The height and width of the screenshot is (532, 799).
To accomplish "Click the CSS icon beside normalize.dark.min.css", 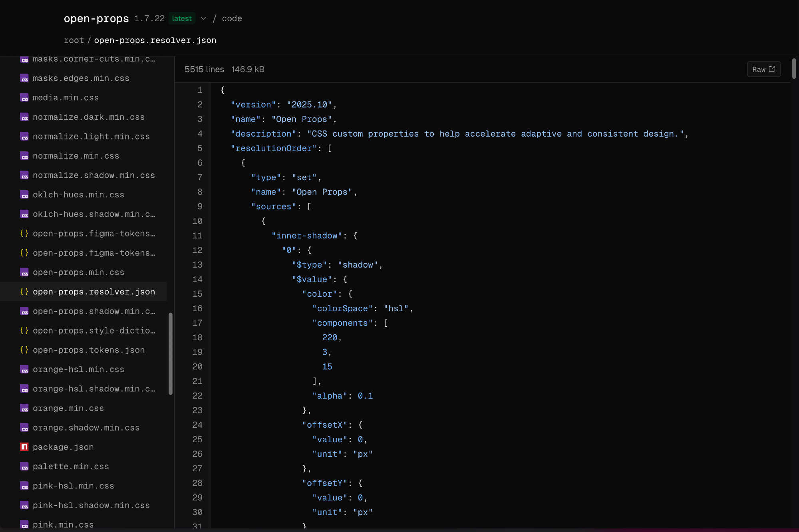I will (24, 117).
